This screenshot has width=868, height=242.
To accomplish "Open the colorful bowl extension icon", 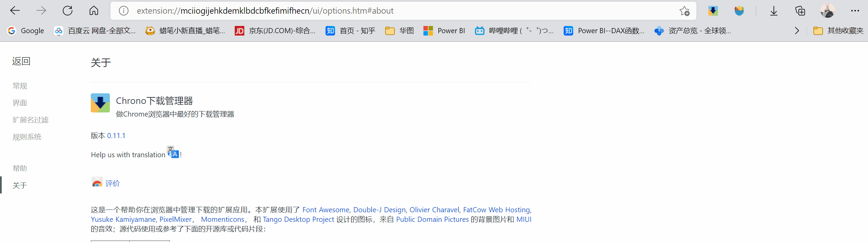I will (x=739, y=11).
